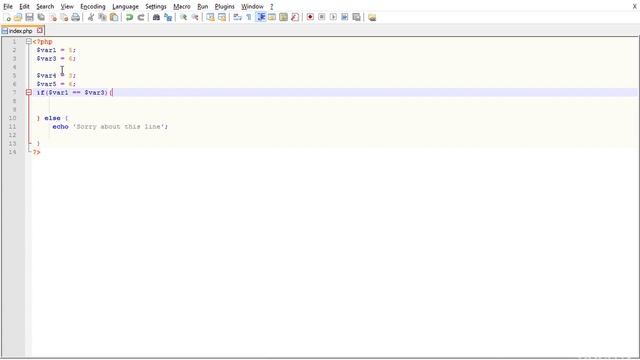Collapse the if statement fold marker
Viewport: 640px width, 360px height.
coord(29,93)
